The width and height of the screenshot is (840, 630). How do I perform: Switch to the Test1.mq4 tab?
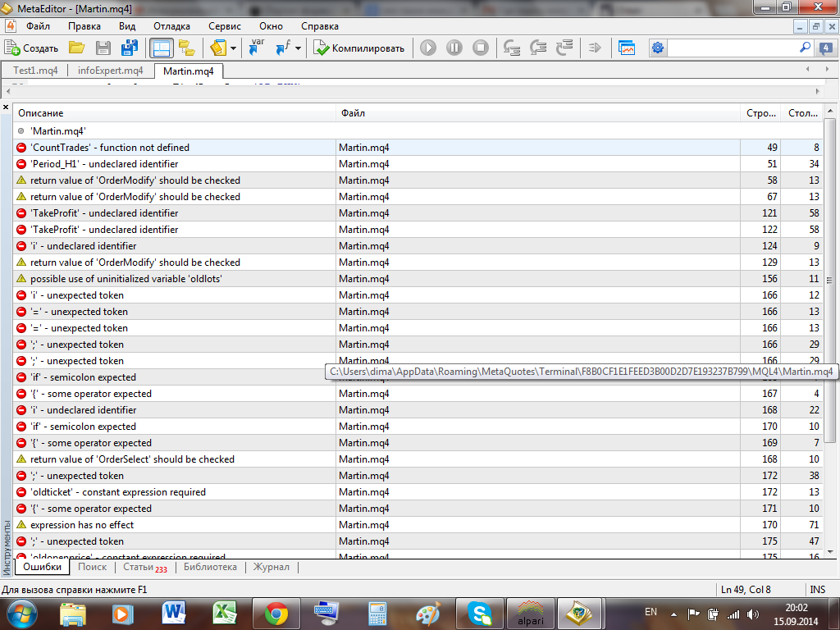tap(35, 71)
